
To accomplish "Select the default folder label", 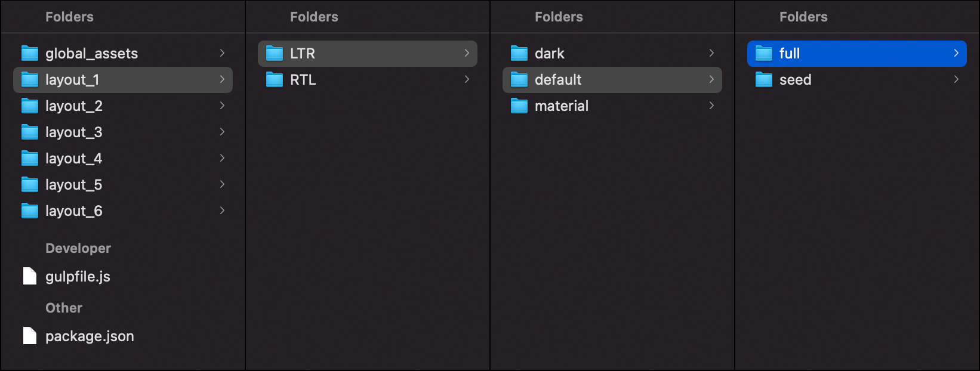I will [x=558, y=80].
